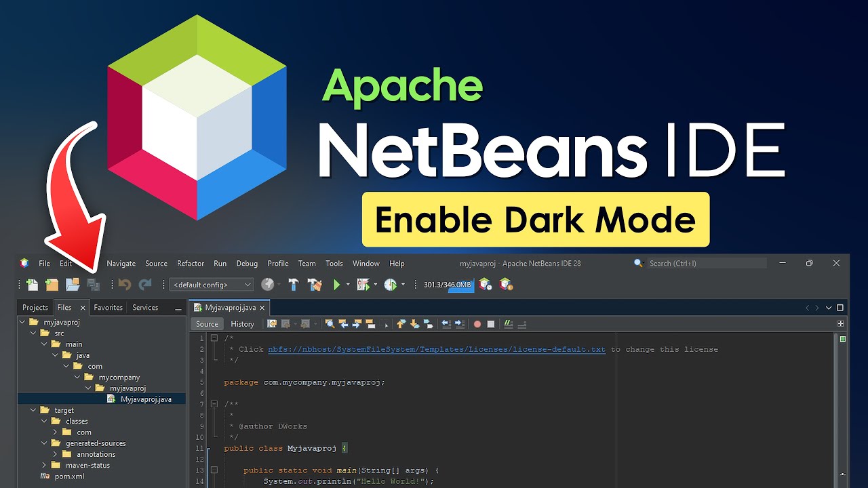Click the Open Project folder icon
Viewport: 868px width, 488px height.
tap(73, 285)
